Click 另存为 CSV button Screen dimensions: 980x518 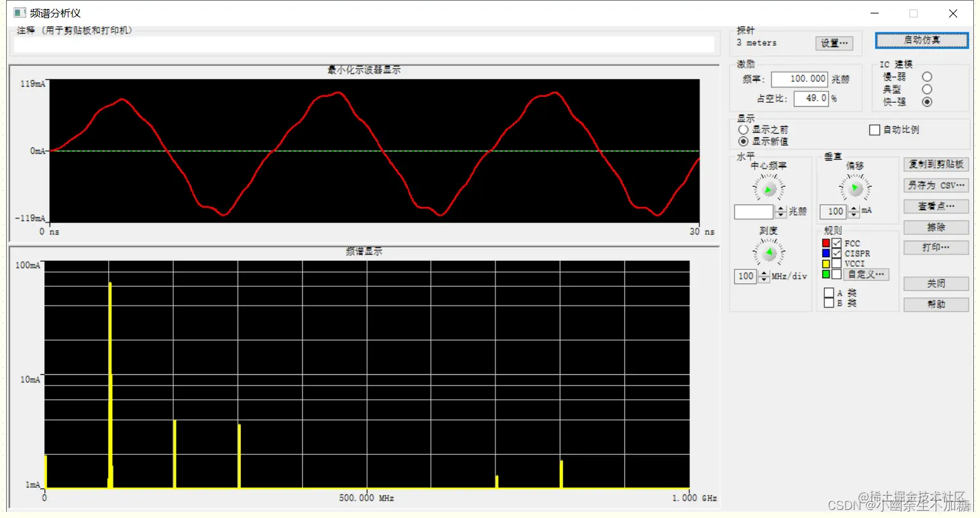936,185
